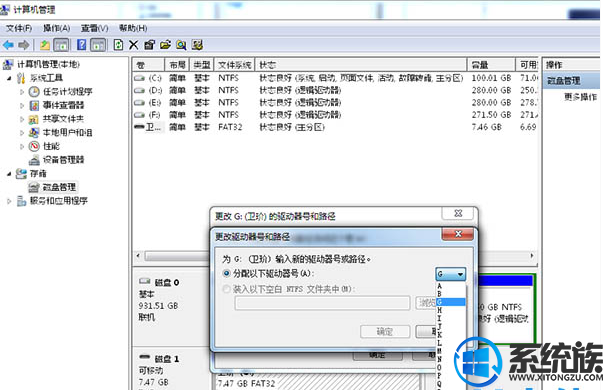Click the Forward arrow toolbar icon

pyautogui.click(x=23, y=45)
